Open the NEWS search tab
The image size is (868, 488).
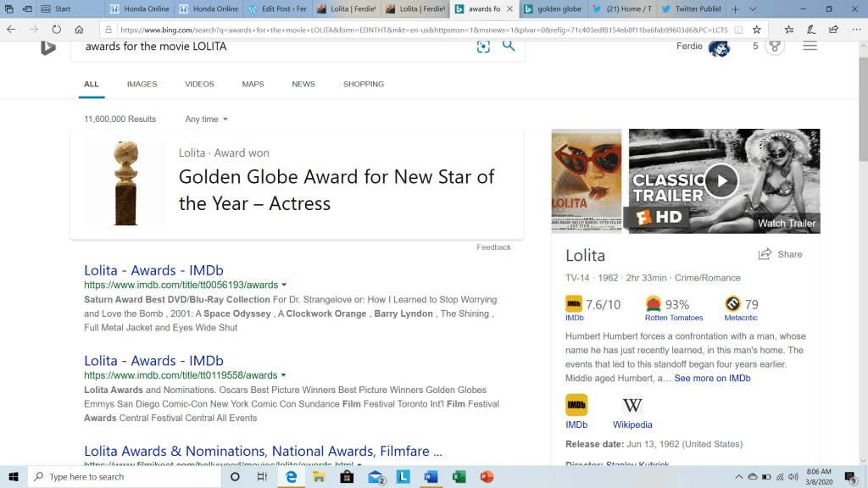point(303,85)
